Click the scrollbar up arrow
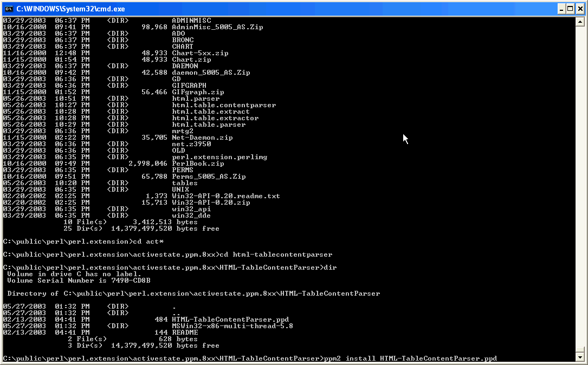Viewport: 588px width, 365px height. [x=579, y=22]
